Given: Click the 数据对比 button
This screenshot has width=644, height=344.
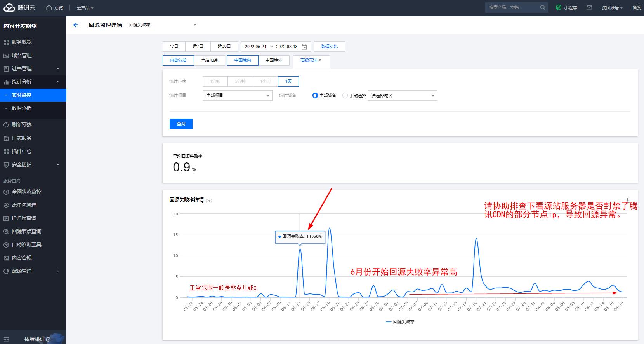Looking at the screenshot, I should (329, 46).
